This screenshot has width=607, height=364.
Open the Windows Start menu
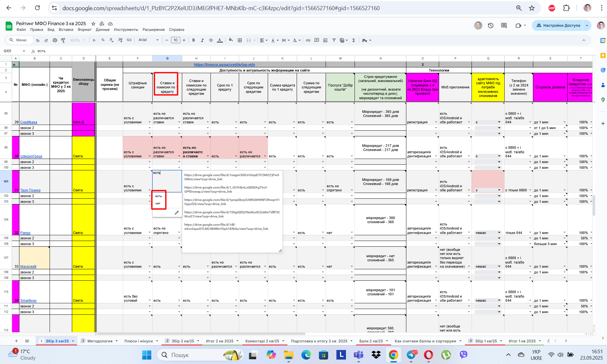pos(147,354)
